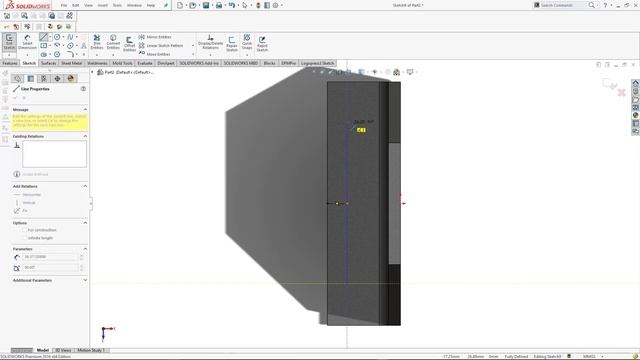The image size is (640, 360).
Task: Select the Circle sketch tool
Action: click(x=57, y=37)
